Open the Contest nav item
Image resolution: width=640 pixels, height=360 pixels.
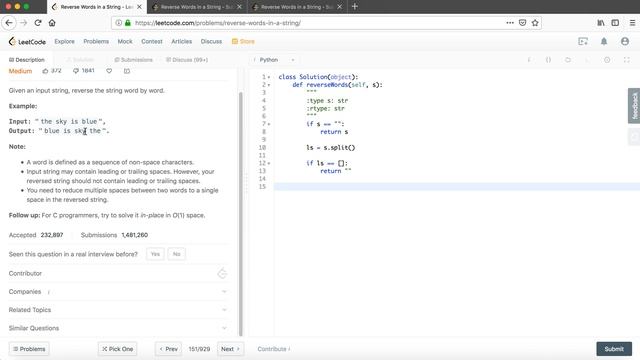coord(152,41)
